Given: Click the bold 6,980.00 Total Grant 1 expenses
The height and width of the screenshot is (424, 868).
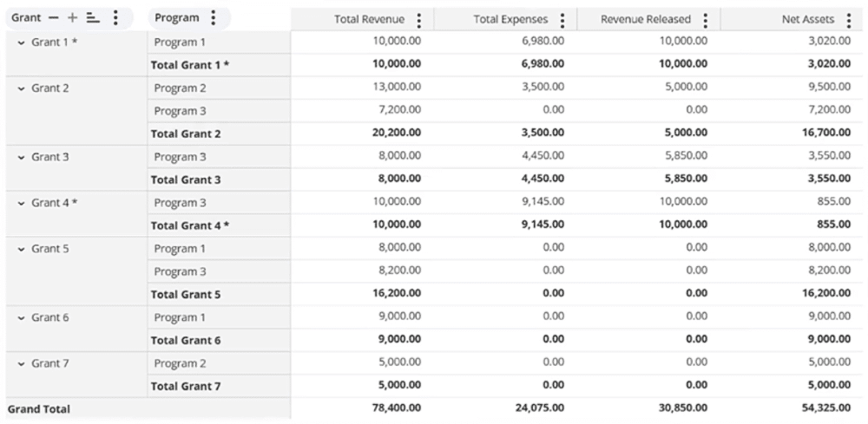Looking at the screenshot, I should pos(543,64).
